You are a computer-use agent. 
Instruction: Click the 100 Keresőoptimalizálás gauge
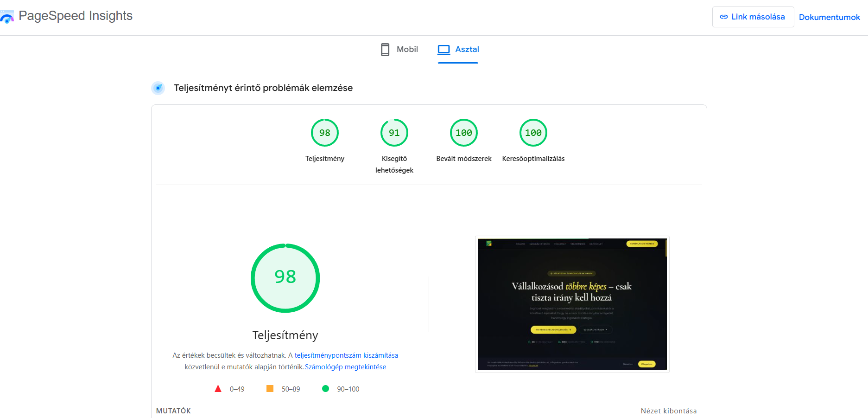tap(533, 133)
